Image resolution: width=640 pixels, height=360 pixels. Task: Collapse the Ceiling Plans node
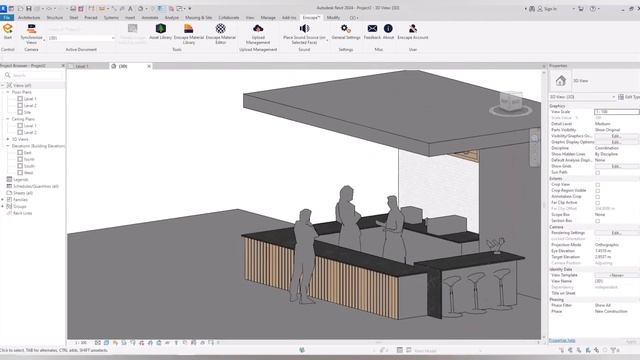7,119
